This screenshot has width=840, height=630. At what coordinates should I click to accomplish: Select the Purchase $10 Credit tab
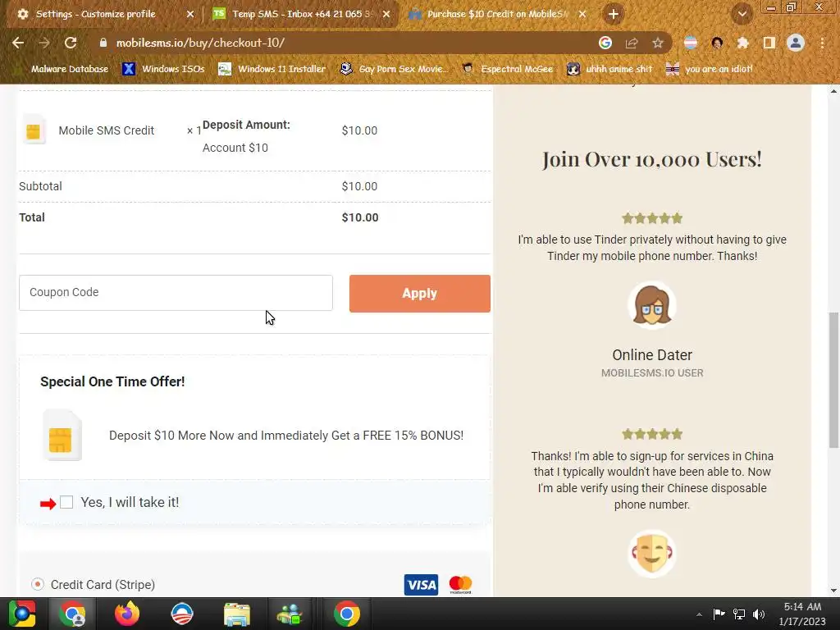pyautogui.click(x=498, y=14)
